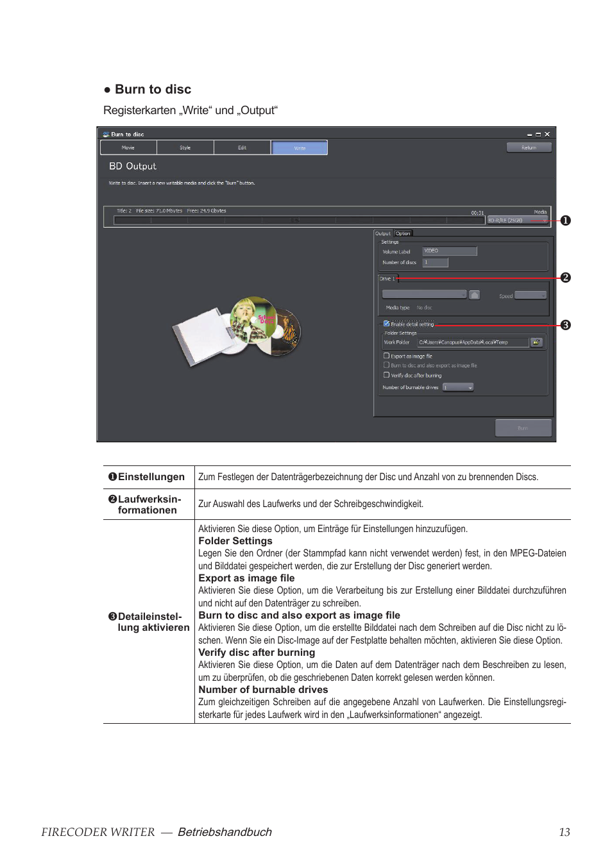The height and width of the screenshot is (868, 612).
Task: Click the Burn button
Action: 523,428
